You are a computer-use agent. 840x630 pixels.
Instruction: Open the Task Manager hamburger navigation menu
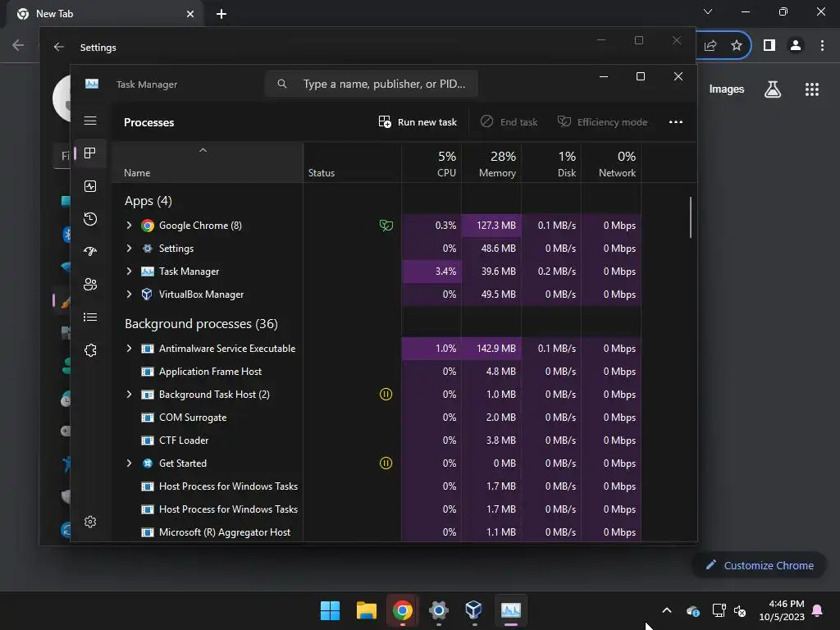coord(90,121)
